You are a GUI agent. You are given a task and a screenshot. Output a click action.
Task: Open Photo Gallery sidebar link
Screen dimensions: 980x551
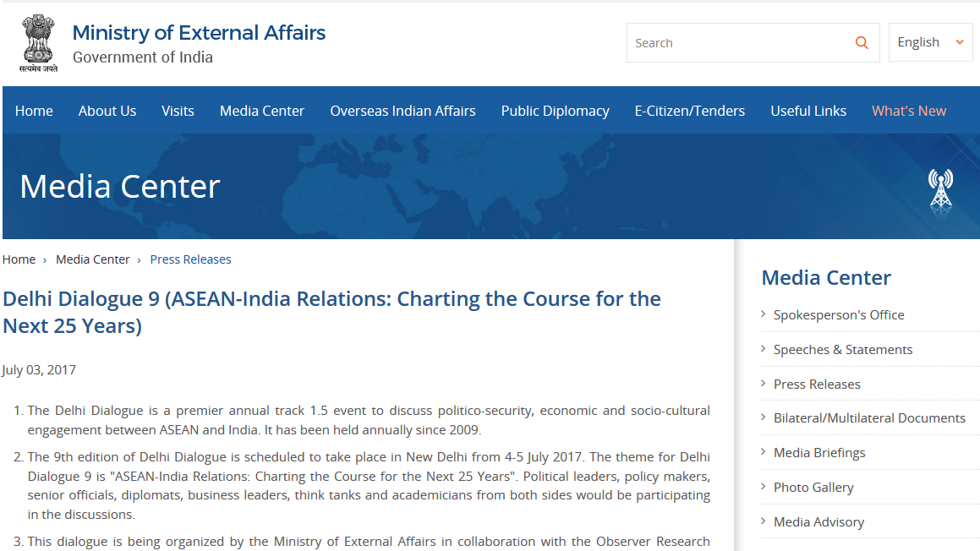(813, 488)
